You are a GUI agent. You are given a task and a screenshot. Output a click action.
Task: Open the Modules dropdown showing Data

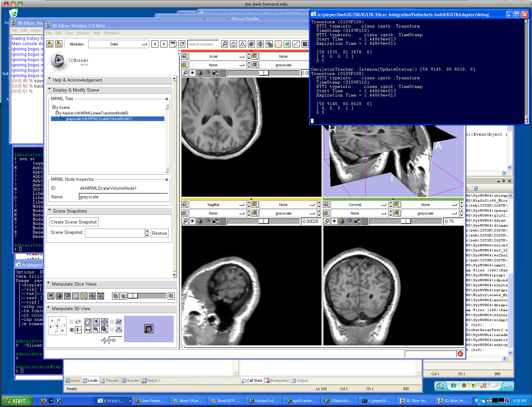pos(119,44)
